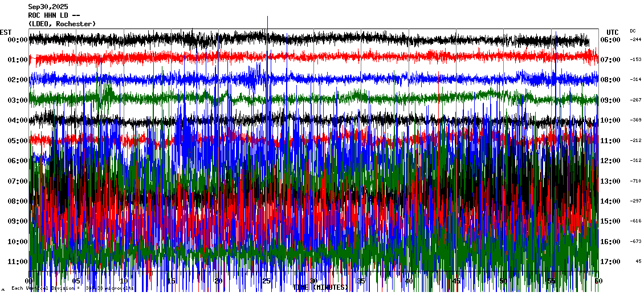The height and width of the screenshot is (296, 644).
Task: Select the 05:00 EST row label
Action: point(18,141)
